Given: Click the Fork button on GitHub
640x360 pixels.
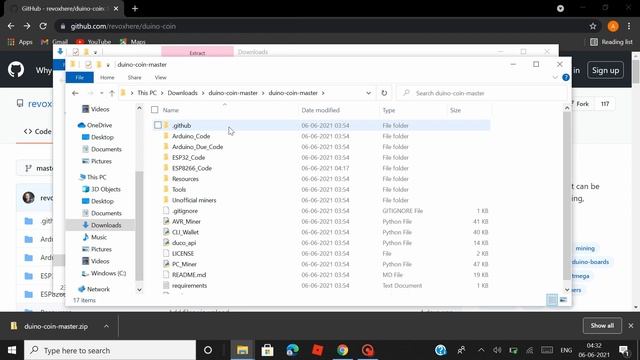Looking at the screenshot, I should point(582,104).
